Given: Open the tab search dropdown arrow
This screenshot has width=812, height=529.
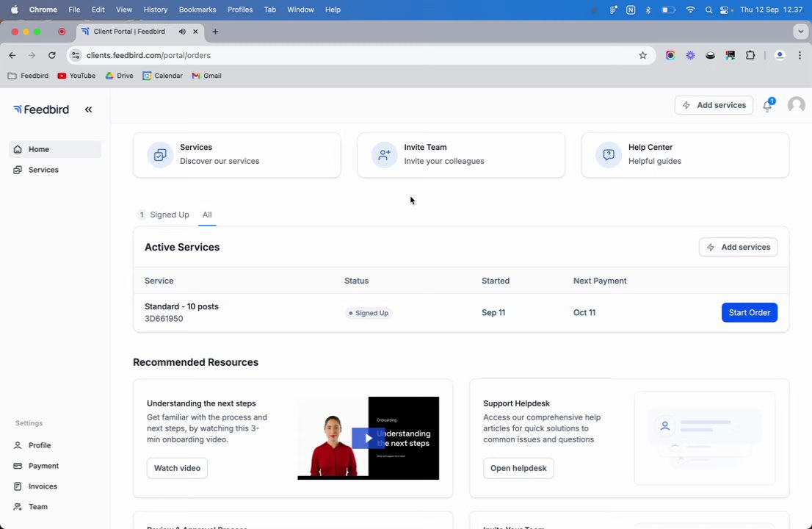Looking at the screenshot, I should click(800, 32).
